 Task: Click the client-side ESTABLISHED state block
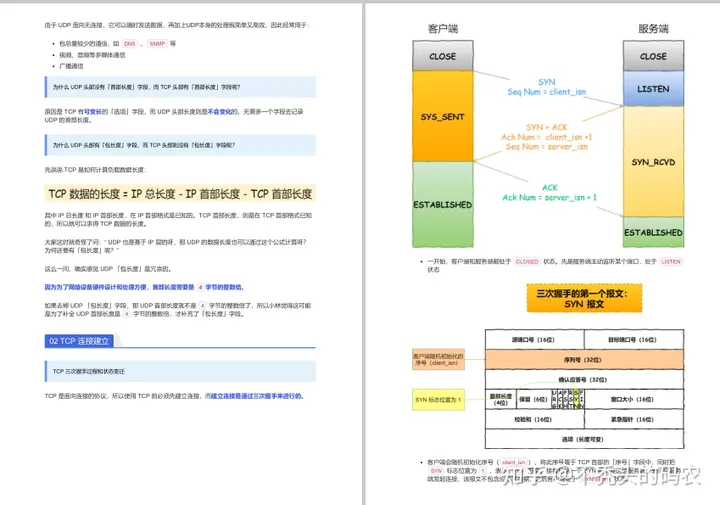[x=443, y=204]
